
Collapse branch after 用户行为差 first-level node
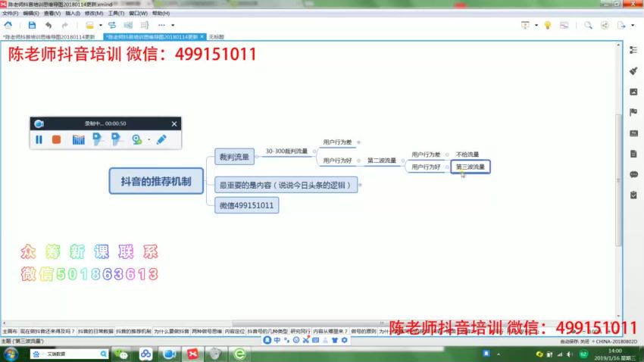(x=358, y=142)
